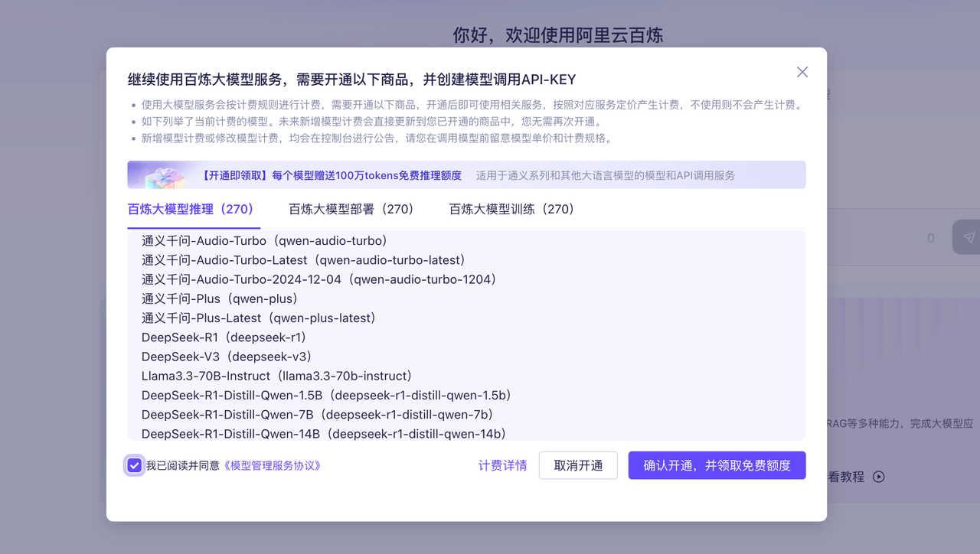Click the chat input field showing 0

pyautogui.click(x=842, y=237)
